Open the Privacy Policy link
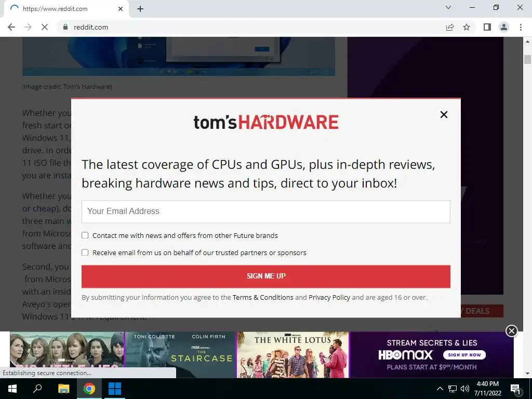Image resolution: width=532 pixels, height=399 pixels. pyautogui.click(x=329, y=298)
